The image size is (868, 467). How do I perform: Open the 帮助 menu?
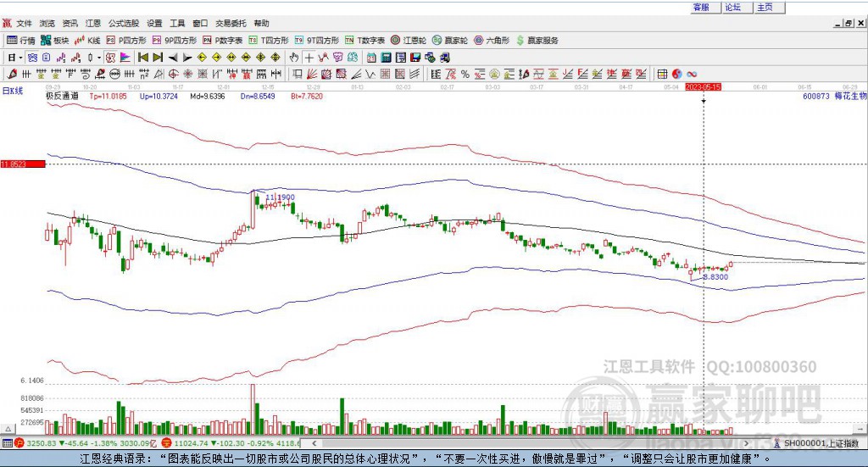coord(261,23)
